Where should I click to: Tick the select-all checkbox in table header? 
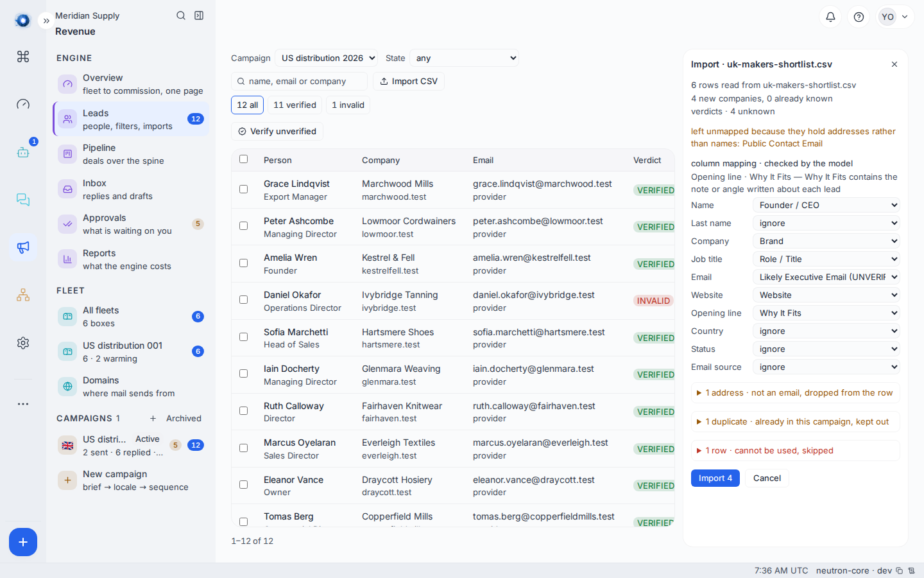pyautogui.click(x=243, y=159)
